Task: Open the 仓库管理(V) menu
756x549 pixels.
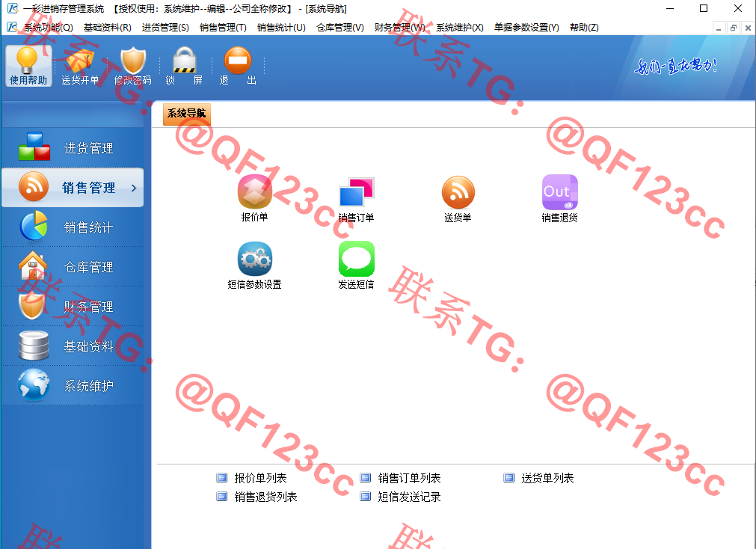Action: (340, 28)
